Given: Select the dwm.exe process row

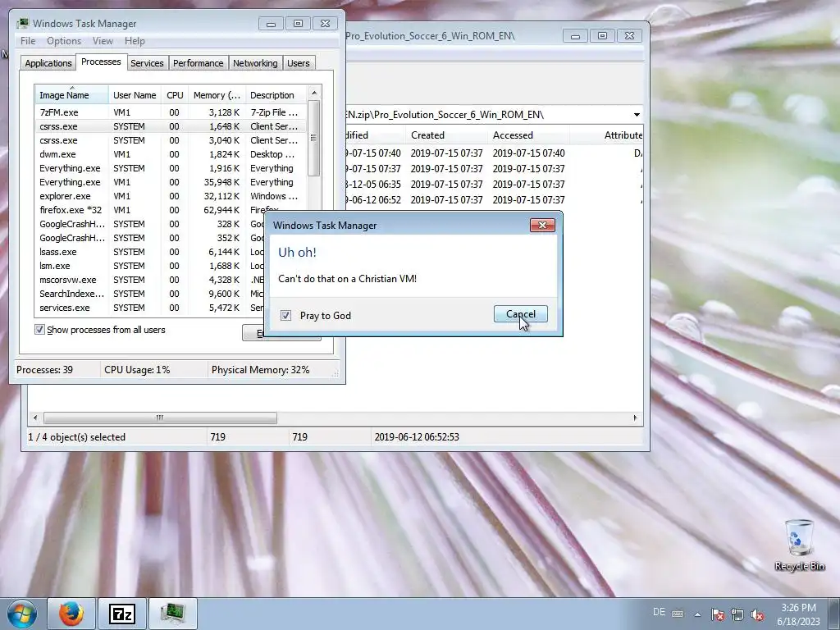Looking at the screenshot, I should 171,154.
